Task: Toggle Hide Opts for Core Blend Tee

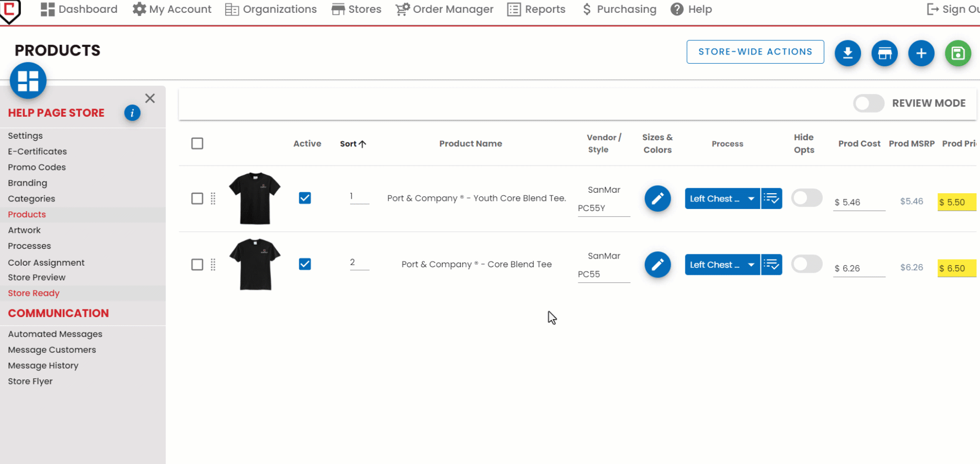Action: (806, 264)
